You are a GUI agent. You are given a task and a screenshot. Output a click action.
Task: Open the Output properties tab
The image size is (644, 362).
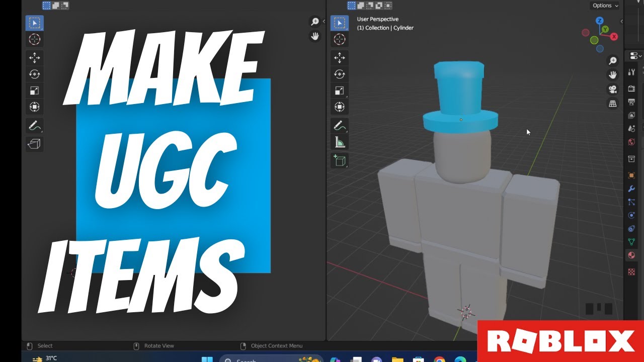point(631,102)
